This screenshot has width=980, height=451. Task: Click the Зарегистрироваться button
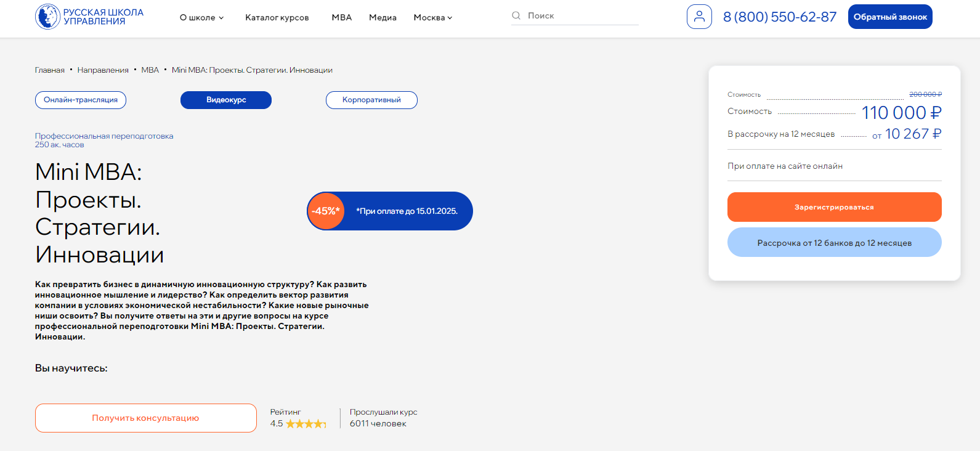coord(835,207)
